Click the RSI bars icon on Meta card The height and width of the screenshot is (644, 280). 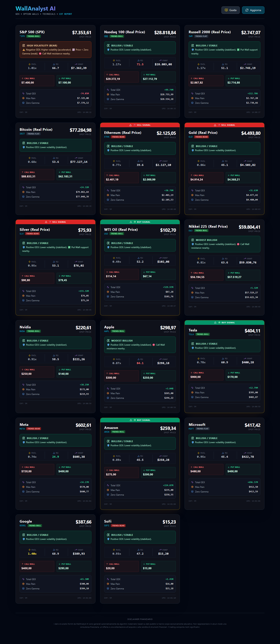54,453
